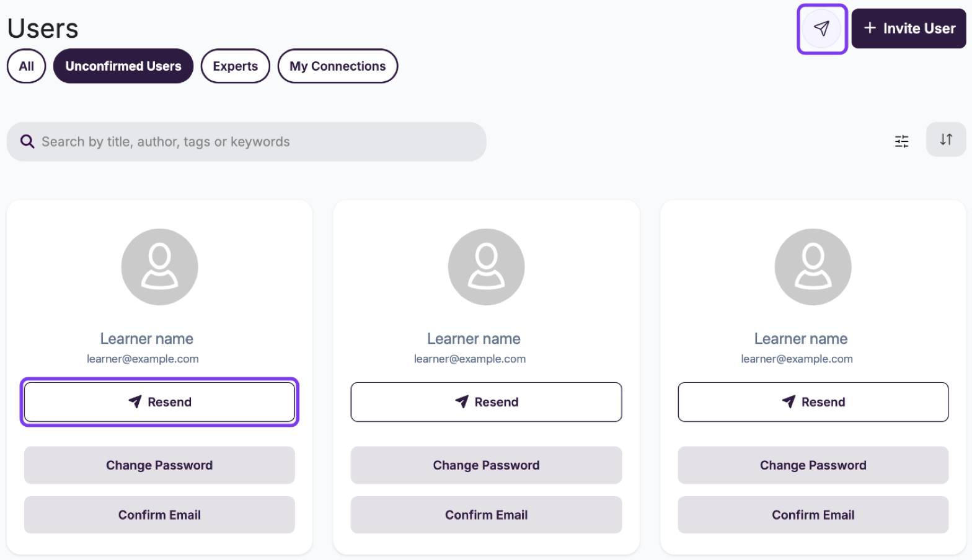Image resolution: width=972 pixels, height=560 pixels.
Task: Change Password on the middle learner card
Action: pyautogui.click(x=487, y=465)
